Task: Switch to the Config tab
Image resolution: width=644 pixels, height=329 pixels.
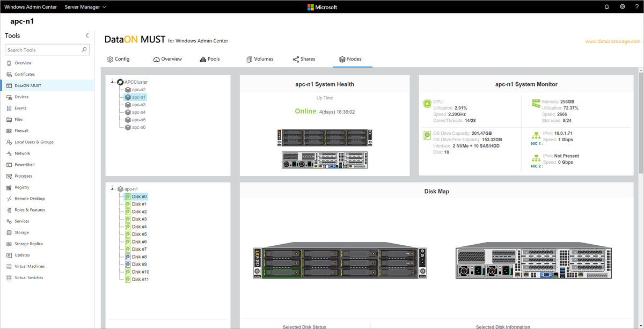Action: point(118,59)
